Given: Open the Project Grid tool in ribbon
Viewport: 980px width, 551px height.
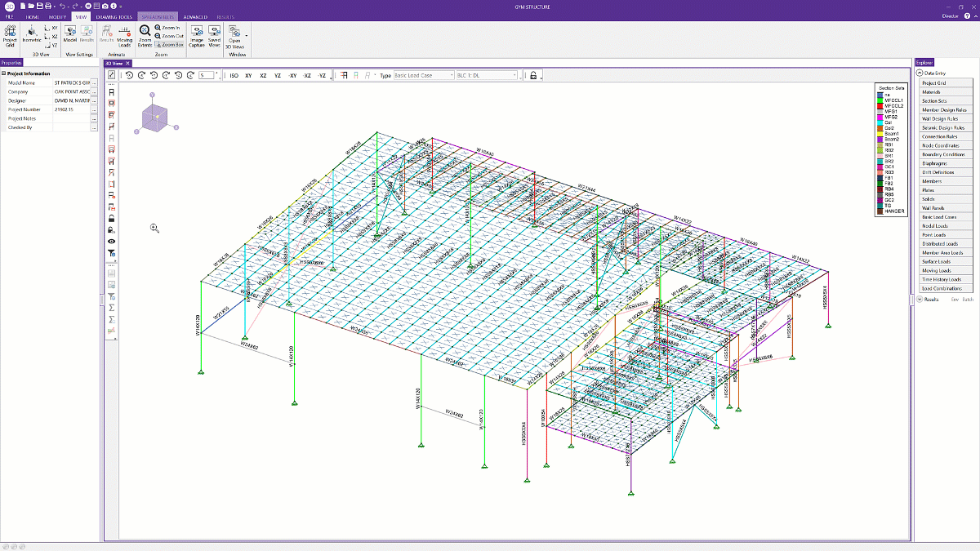Looking at the screenshot, I should click(10, 36).
